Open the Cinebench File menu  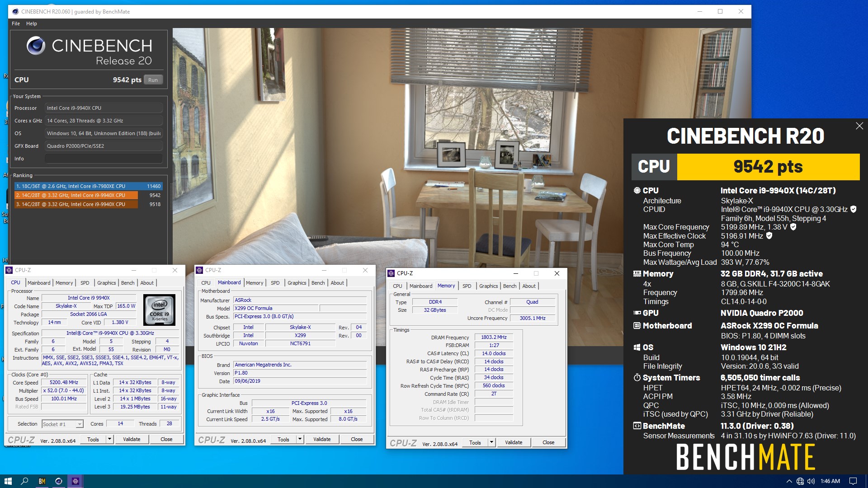click(x=16, y=23)
